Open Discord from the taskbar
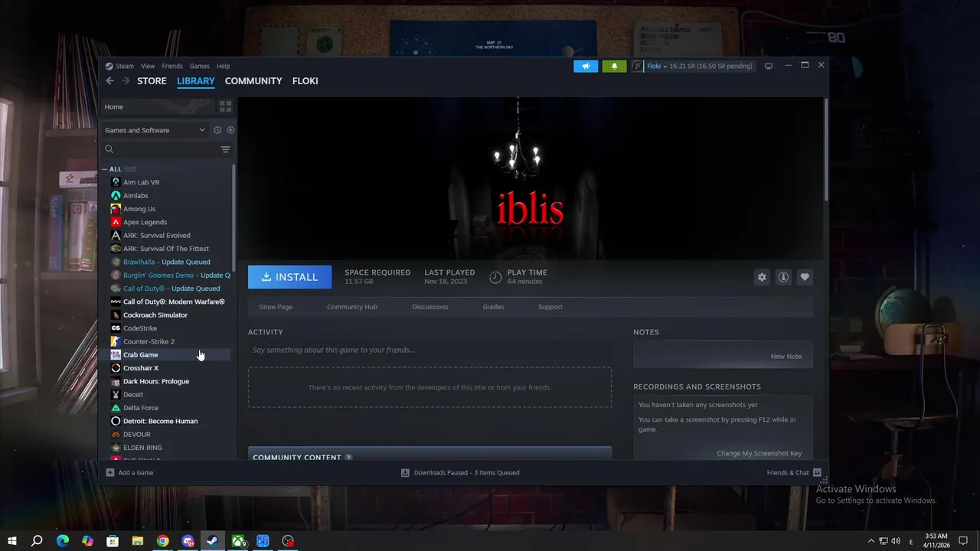 click(x=188, y=541)
